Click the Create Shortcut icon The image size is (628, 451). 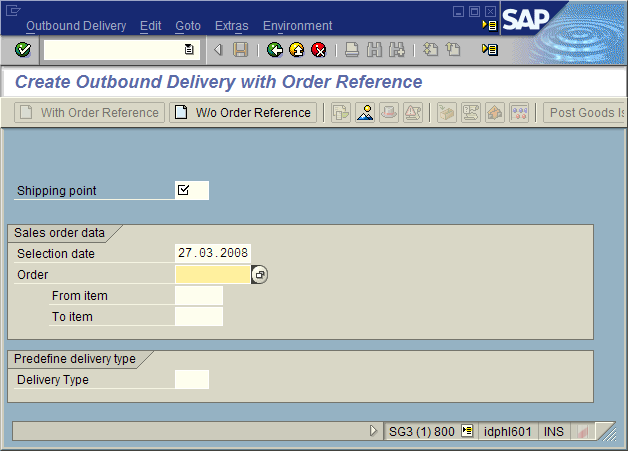(x=453, y=50)
